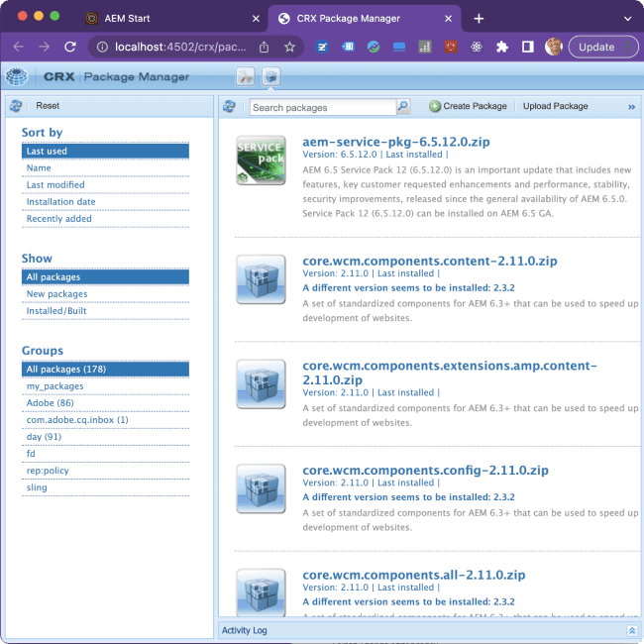Open the aem-service-pkg Service Pack thumbnail
Viewport: 644px width, 644px height.
pyautogui.click(x=261, y=161)
